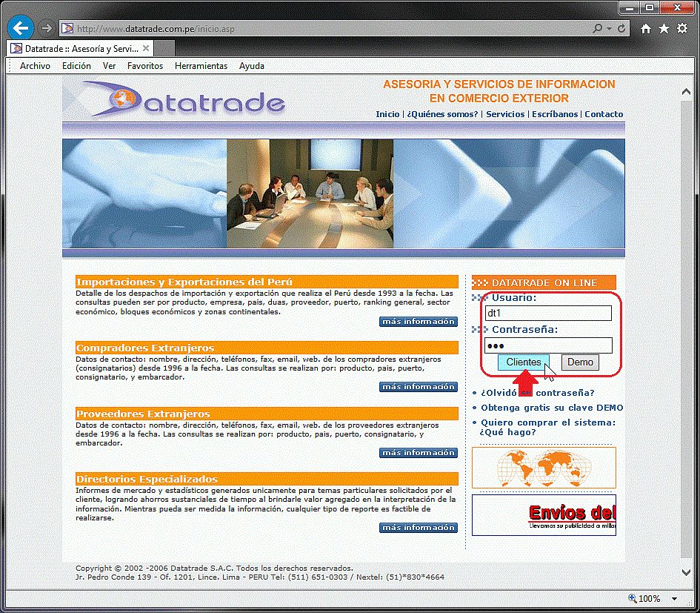This screenshot has height=613, width=700.
Task: Click the Contraseña password field
Action: [x=548, y=345]
